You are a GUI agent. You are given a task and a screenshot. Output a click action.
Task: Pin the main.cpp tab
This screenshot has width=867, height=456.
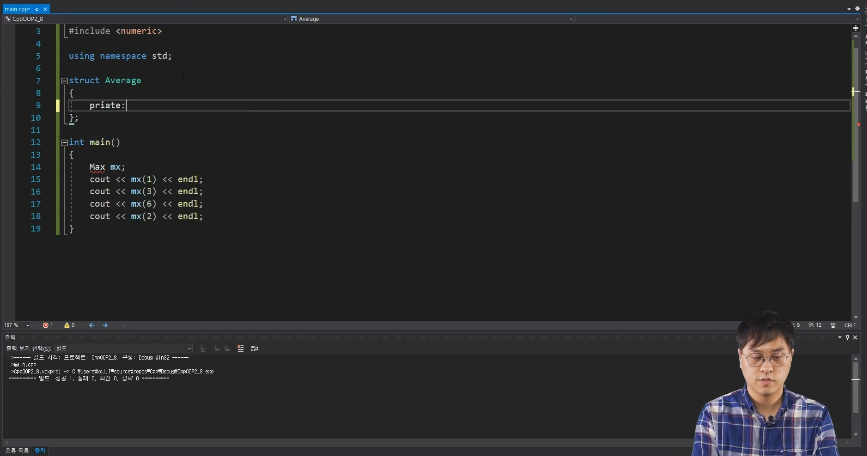tap(36, 9)
